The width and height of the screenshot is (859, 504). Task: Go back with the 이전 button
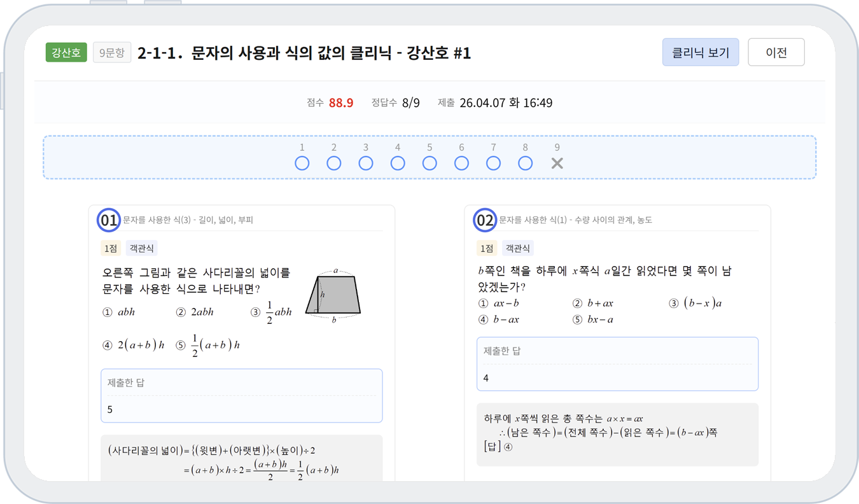tap(776, 52)
